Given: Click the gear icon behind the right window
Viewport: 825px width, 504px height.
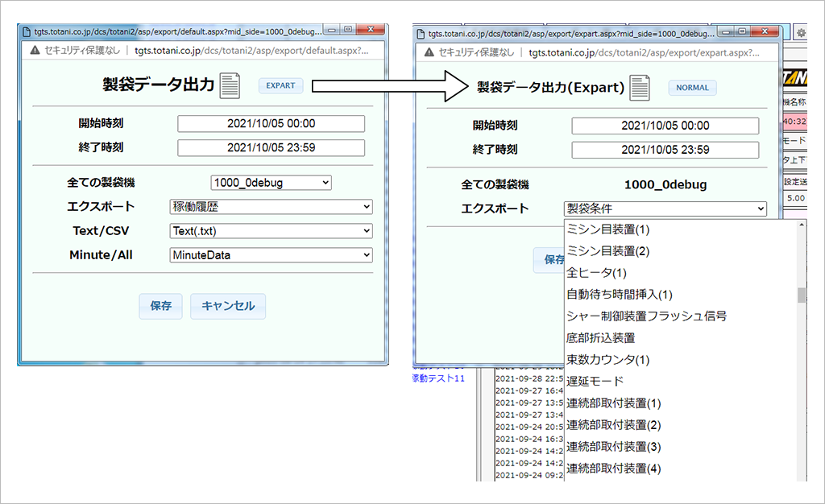Looking at the screenshot, I should pos(801,32).
